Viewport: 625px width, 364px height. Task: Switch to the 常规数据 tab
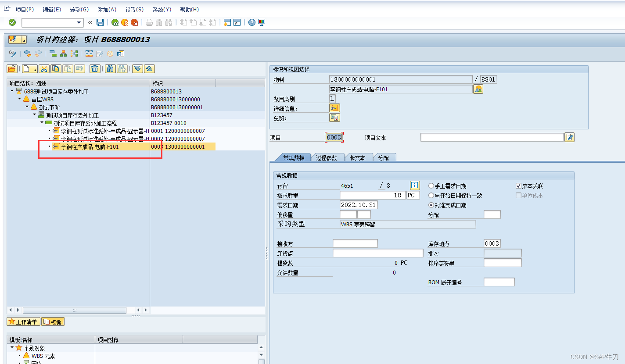tap(294, 158)
